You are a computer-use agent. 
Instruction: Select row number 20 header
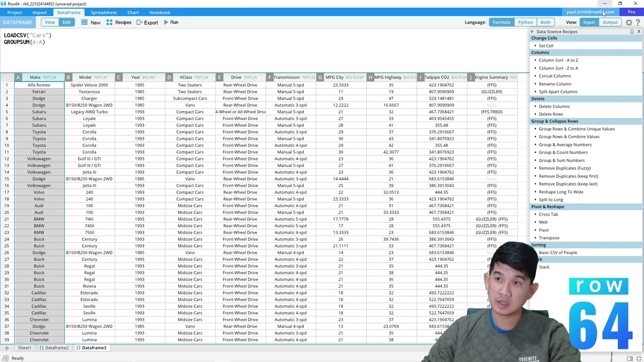click(x=7, y=213)
